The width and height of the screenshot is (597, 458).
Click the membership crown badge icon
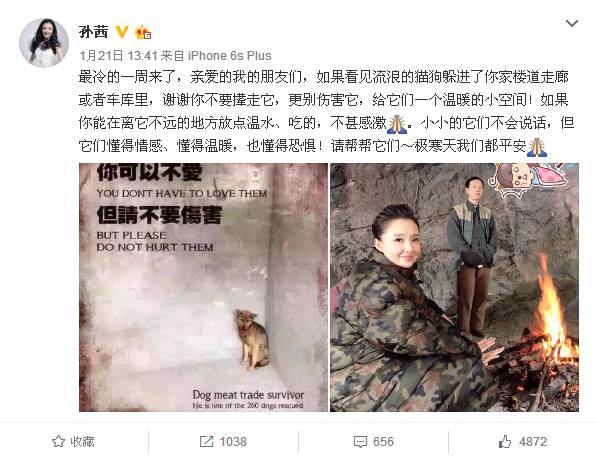coord(143,32)
